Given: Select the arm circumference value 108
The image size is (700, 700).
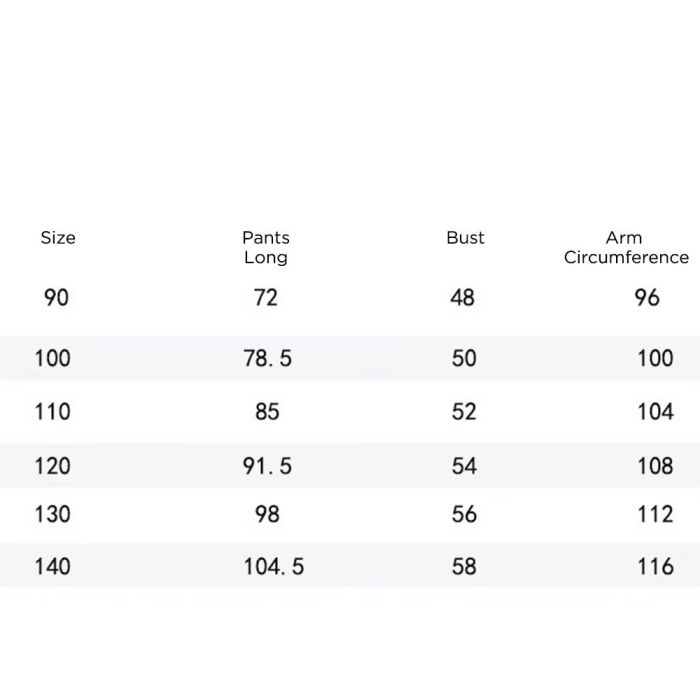Looking at the screenshot, I should click(655, 466).
